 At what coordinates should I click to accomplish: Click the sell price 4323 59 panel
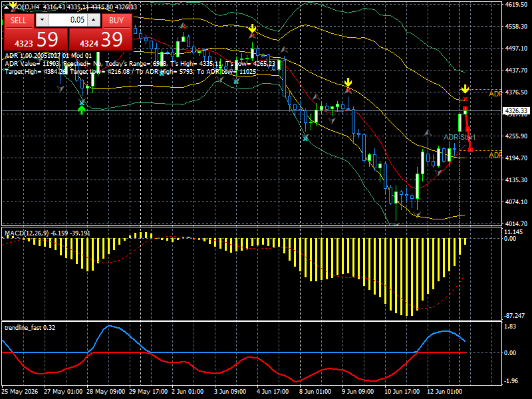point(36,39)
